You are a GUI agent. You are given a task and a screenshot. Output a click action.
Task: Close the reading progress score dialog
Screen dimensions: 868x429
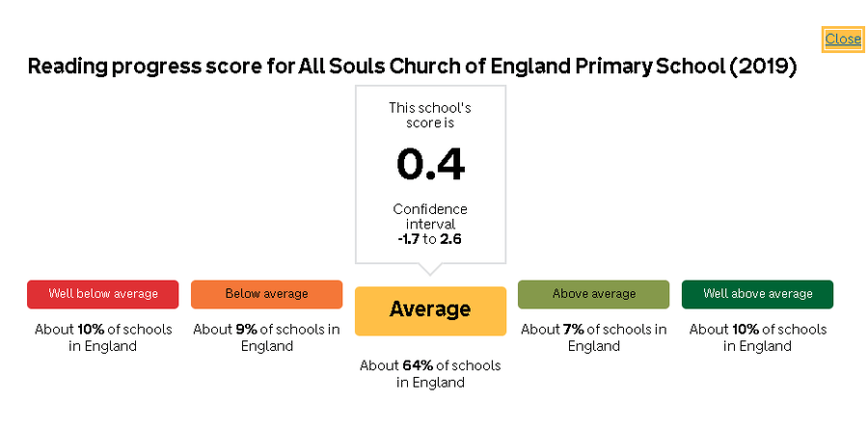[x=843, y=40]
